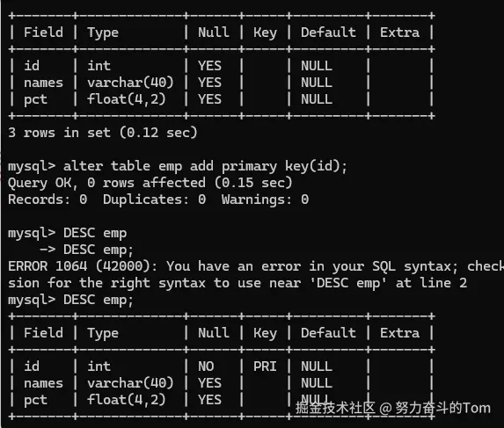The width and height of the screenshot is (504, 428).
Task: Click 'YES' null value for id in the first table
Action: pos(209,66)
